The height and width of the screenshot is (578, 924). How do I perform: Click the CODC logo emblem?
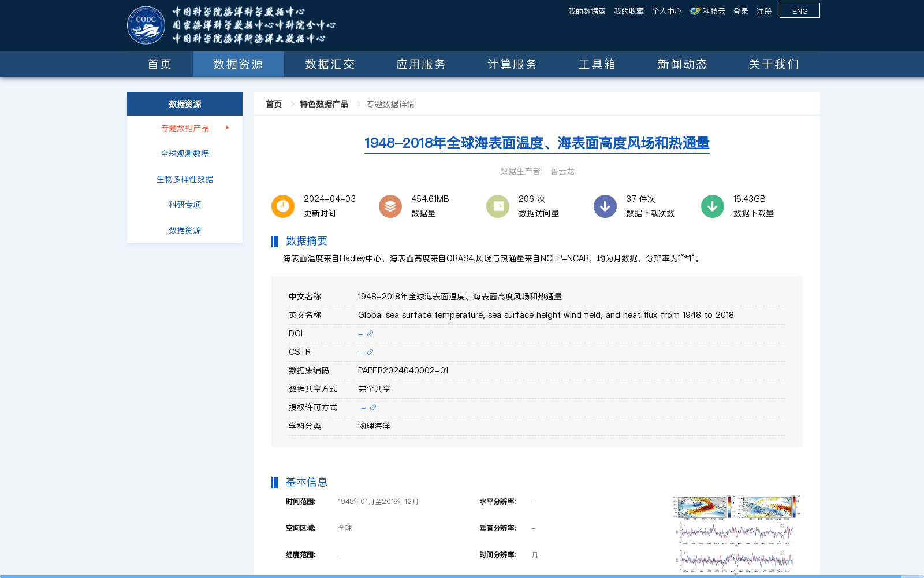point(146,25)
